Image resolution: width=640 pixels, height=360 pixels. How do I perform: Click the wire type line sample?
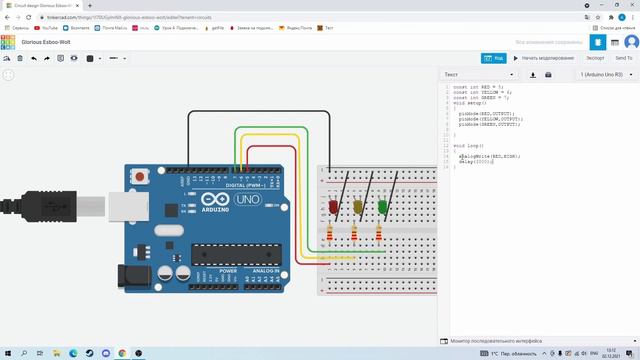[x=114, y=58]
